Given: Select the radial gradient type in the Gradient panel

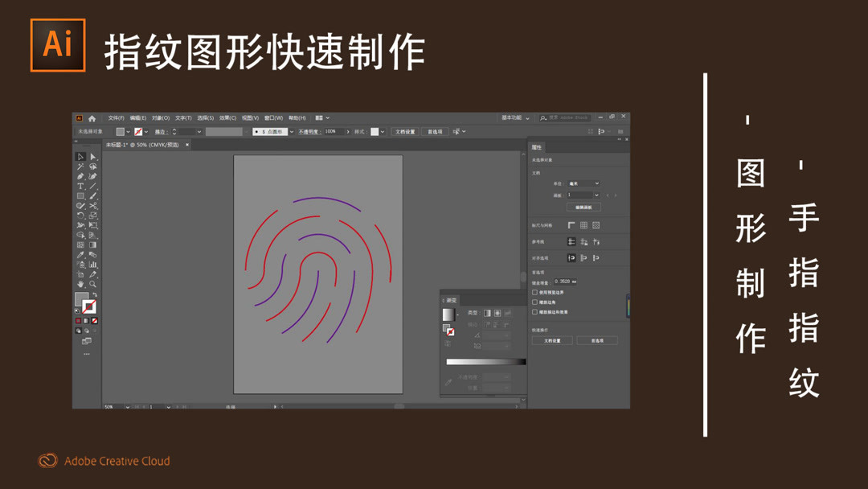Looking at the screenshot, I should pos(497,313).
